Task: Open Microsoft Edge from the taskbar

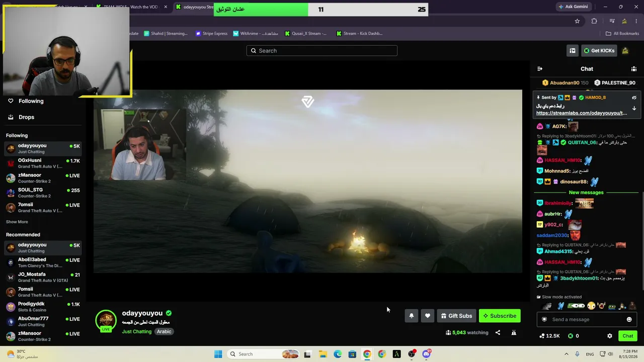Action: tap(338, 354)
